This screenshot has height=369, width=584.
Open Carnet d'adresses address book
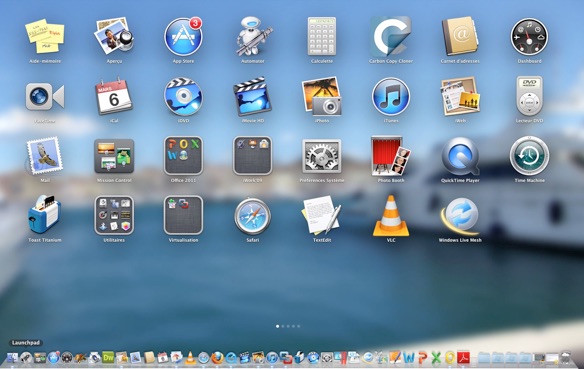[460, 36]
